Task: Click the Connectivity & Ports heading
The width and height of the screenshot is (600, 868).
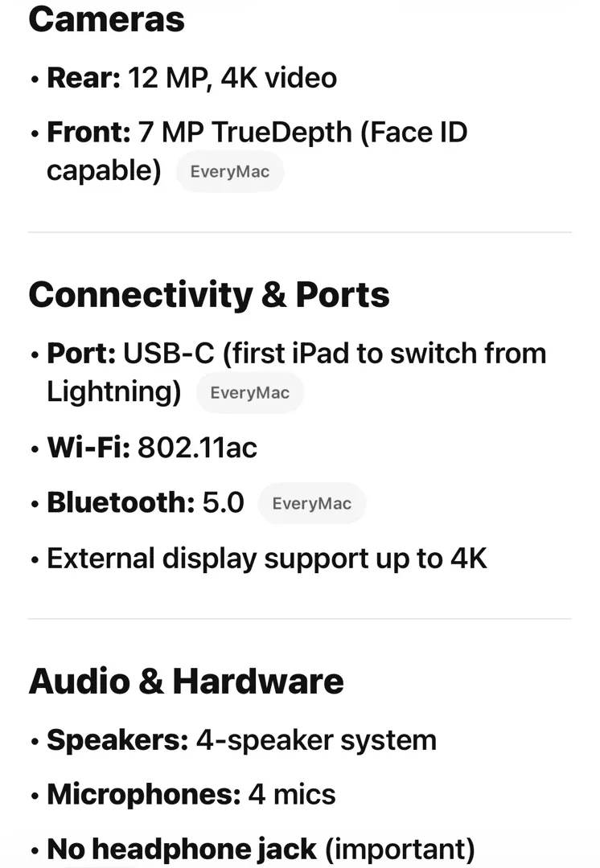Action: [209, 295]
